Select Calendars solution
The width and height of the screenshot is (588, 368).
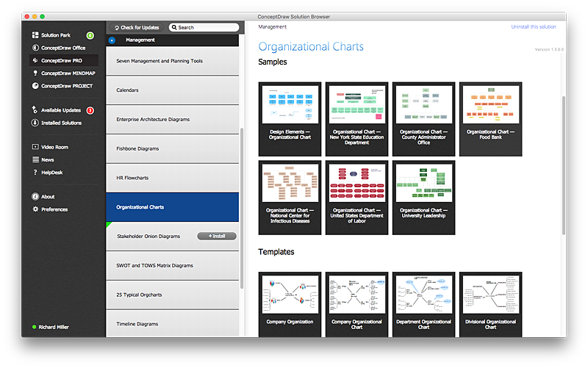click(173, 90)
